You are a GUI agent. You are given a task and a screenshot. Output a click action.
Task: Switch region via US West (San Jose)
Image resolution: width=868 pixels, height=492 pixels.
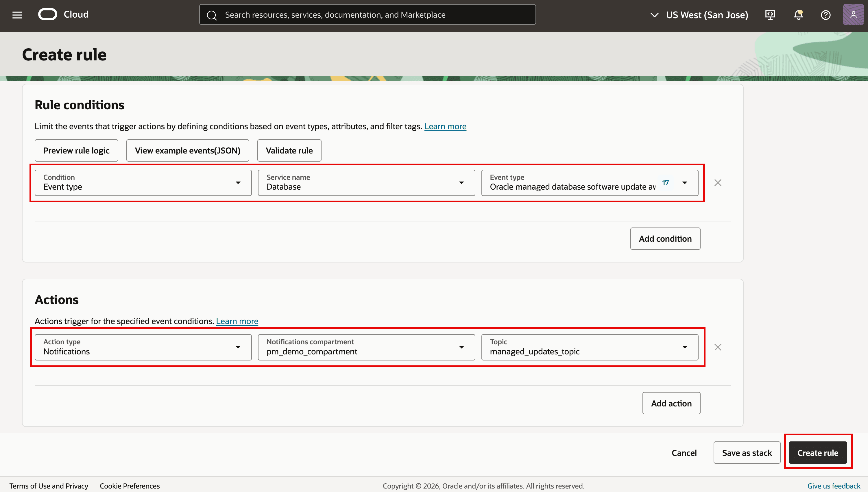[699, 15]
